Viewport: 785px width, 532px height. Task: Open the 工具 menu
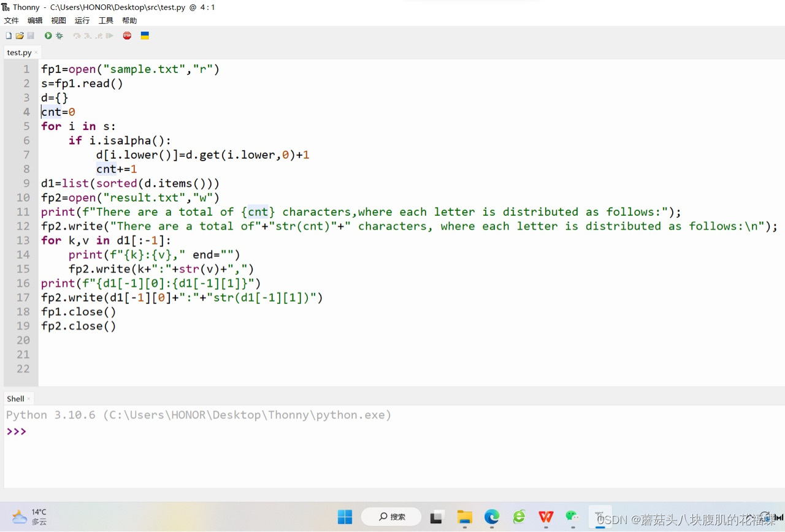tap(106, 20)
